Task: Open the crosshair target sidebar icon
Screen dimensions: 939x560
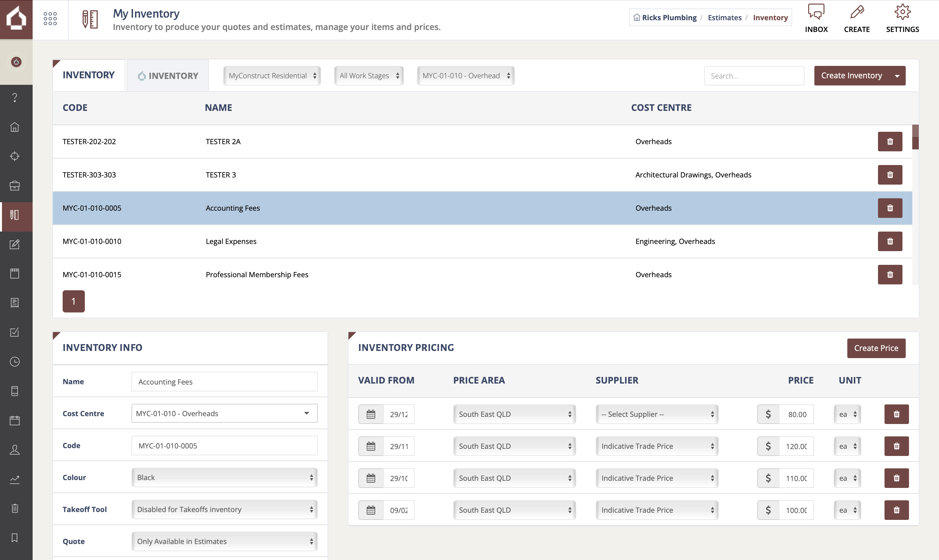Action: pos(15,156)
